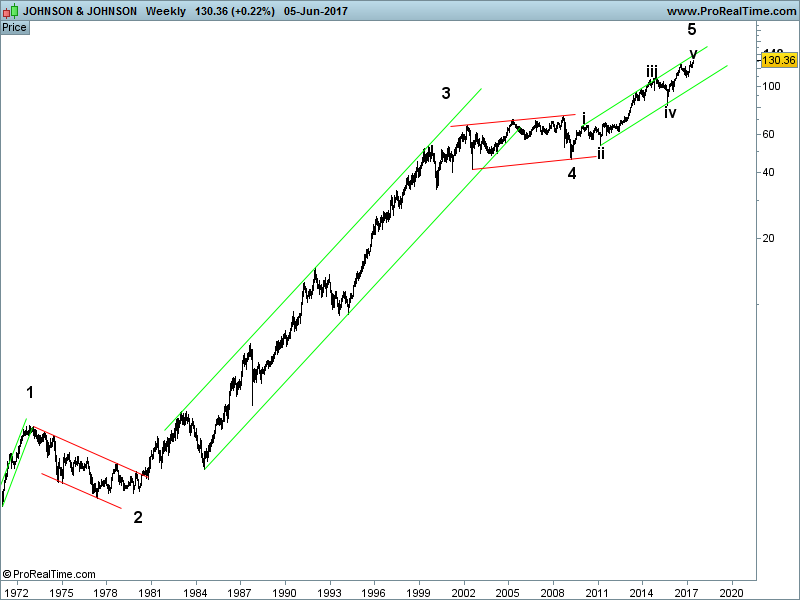Click the 1996 label on the time axis
Screen dimensions: 800x600
point(374,593)
